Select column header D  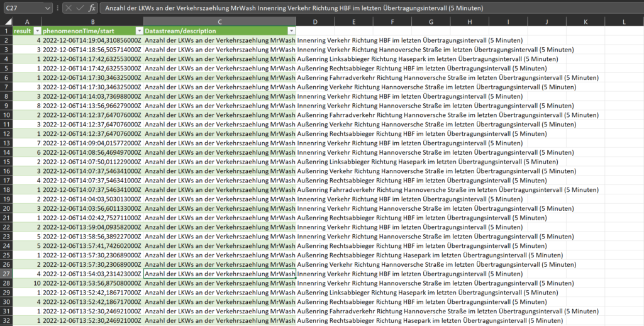click(315, 22)
